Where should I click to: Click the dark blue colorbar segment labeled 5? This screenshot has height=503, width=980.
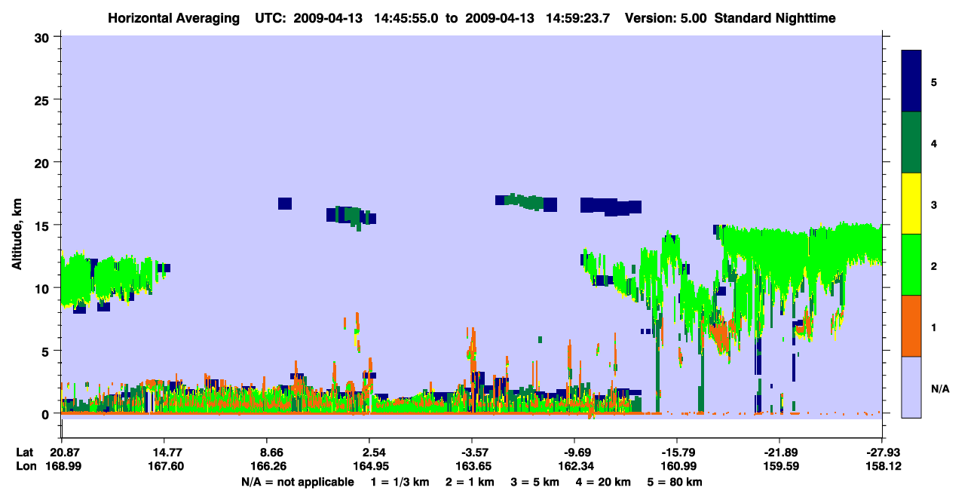[911, 81]
